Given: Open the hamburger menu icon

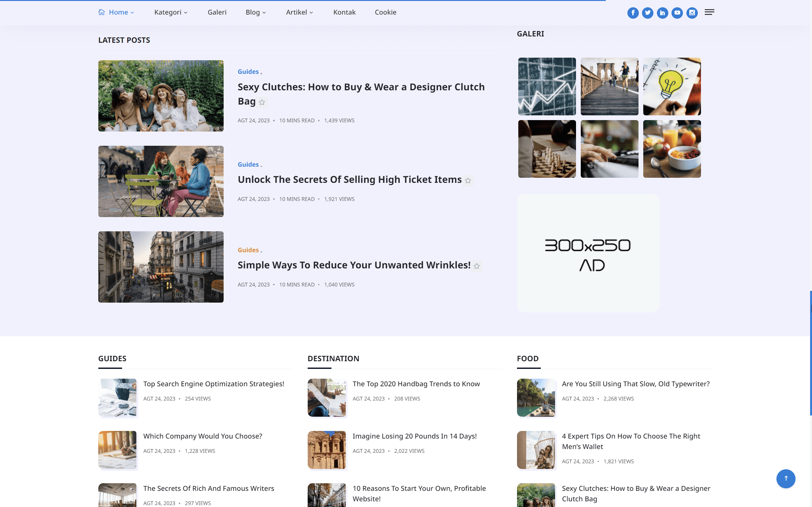Looking at the screenshot, I should 709,12.
